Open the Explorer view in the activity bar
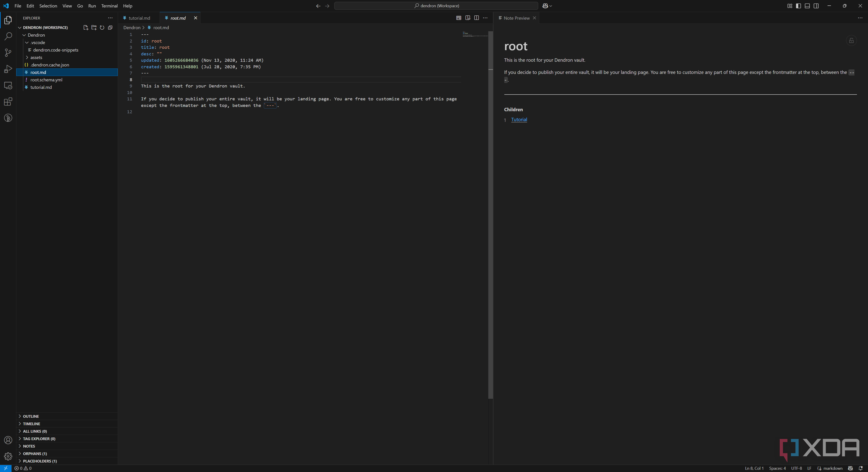Screen dimensions: 868x472 8,20
